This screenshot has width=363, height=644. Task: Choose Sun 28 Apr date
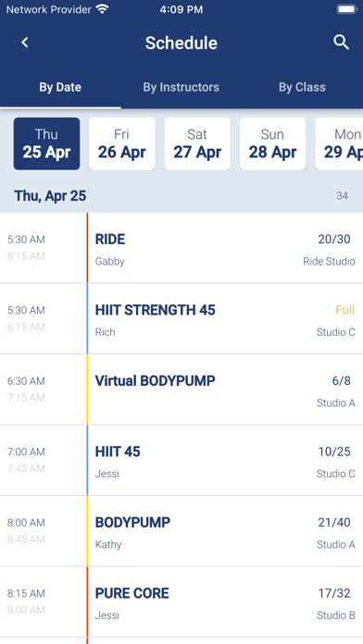click(x=272, y=143)
